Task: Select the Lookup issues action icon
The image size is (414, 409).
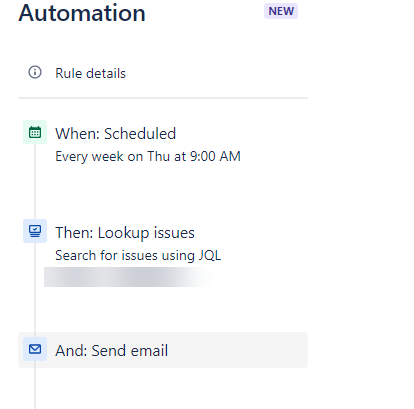Action: point(35,231)
